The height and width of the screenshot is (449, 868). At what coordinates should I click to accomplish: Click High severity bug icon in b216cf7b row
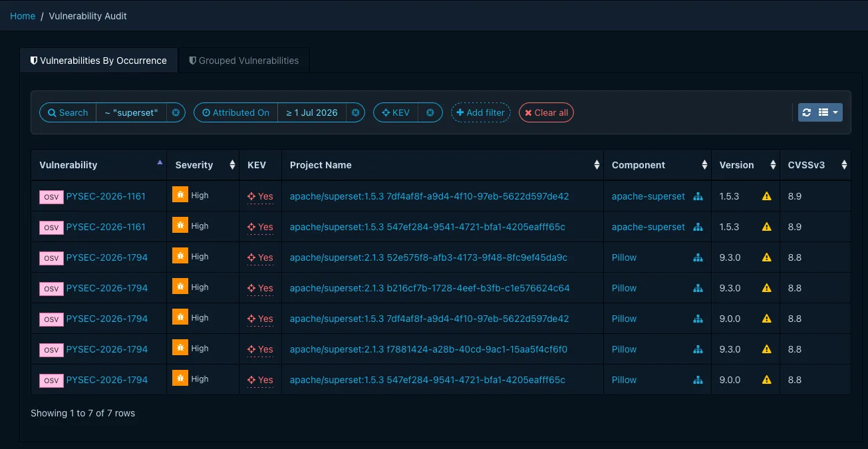[180, 286]
